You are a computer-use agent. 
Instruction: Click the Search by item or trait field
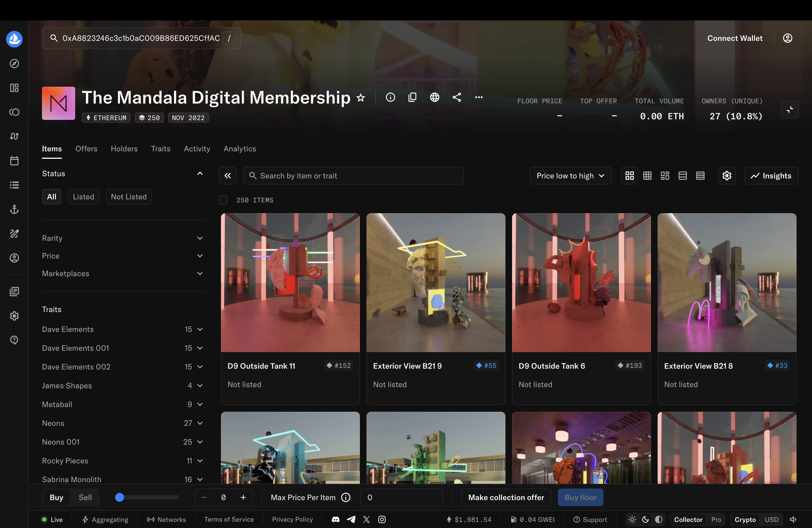(353, 176)
